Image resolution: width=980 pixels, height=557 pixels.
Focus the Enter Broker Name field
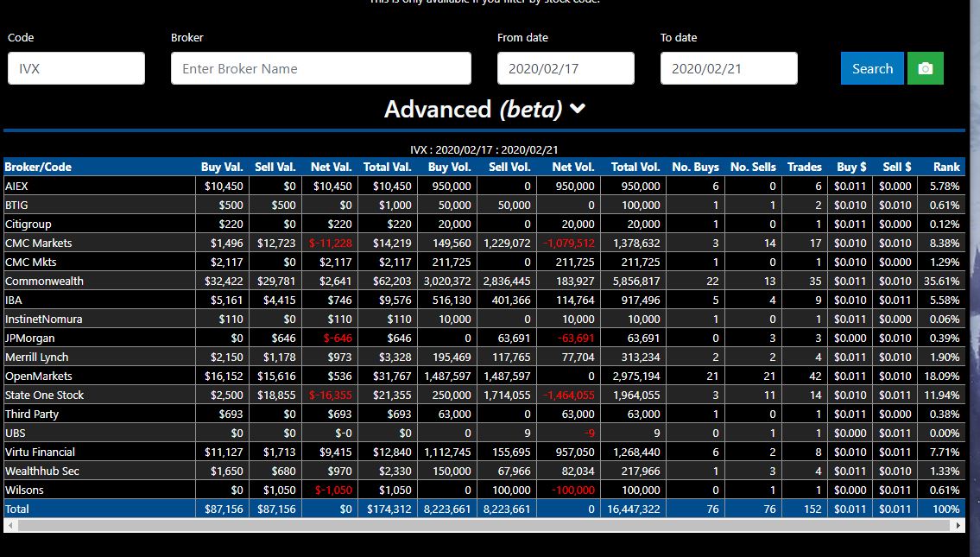[320, 68]
